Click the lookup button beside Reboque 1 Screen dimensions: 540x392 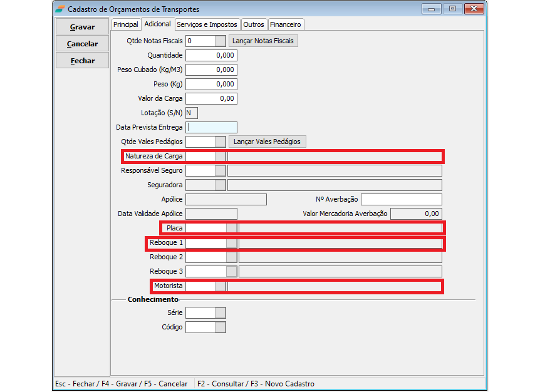(x=231, y=242)
